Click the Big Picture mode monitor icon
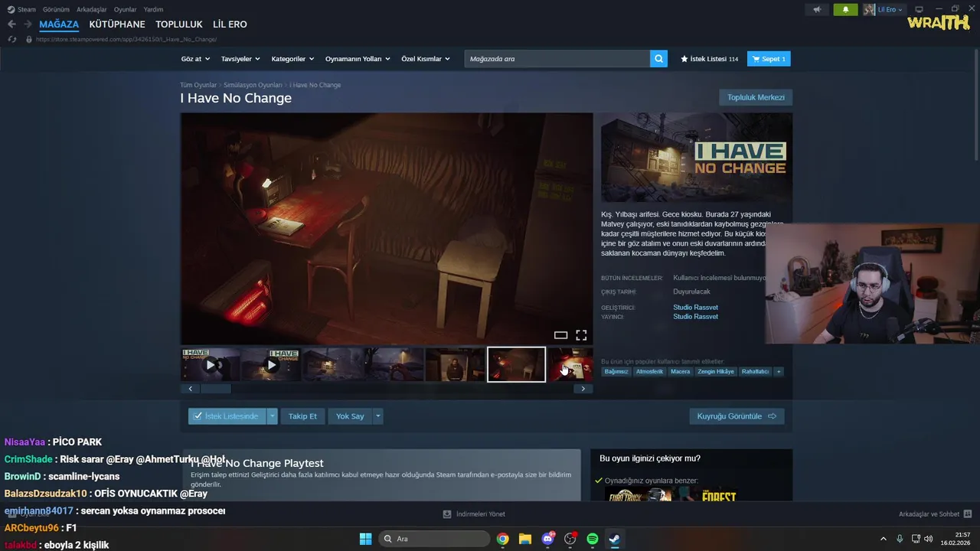The height and width of the screenshot is (551, 980). pos(920,9)
